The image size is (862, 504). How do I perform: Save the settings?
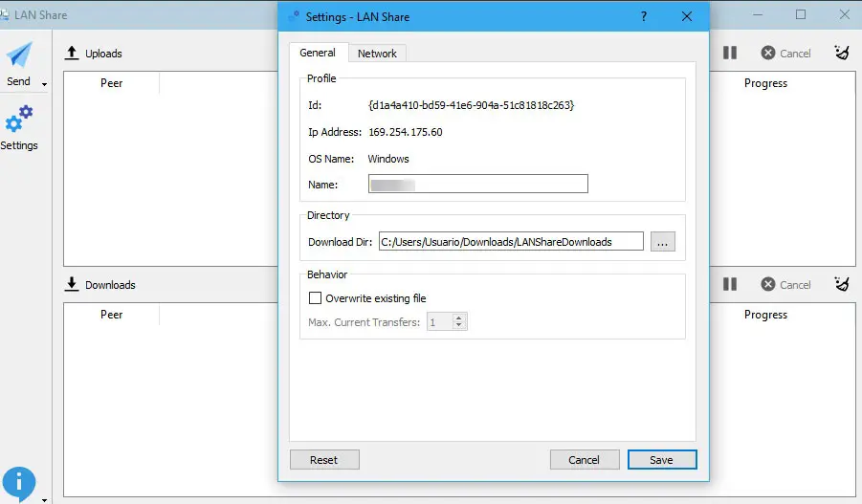click(x=662, y=459)
